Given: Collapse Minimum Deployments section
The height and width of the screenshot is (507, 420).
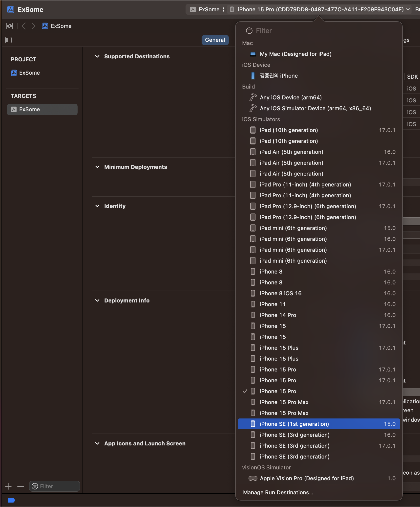Looking at the screenshot, I should pyautogui.click(x=97, y=167).
